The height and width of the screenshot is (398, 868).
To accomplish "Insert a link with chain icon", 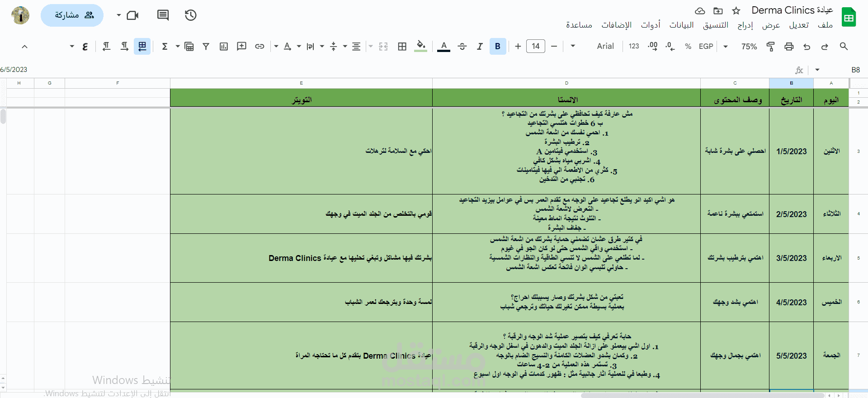I will click(259, 46).
